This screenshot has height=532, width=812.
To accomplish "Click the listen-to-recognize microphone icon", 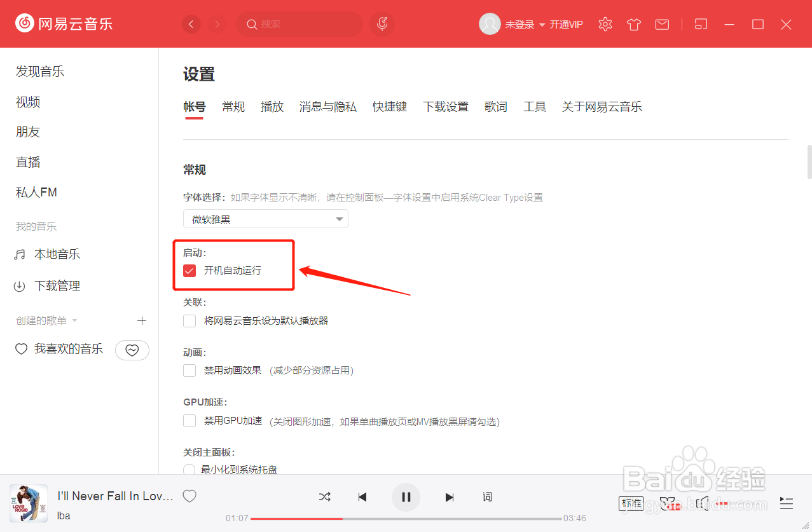I will (382, 24).
